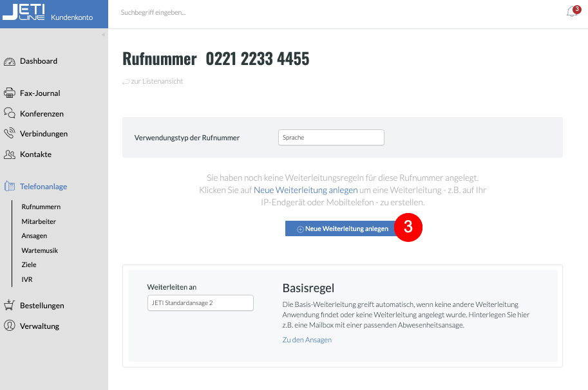The height and width of the screenshot is (390, 588).
Task: Collapse the sidebar with the arrow
Action: click(x=103, y=35)
